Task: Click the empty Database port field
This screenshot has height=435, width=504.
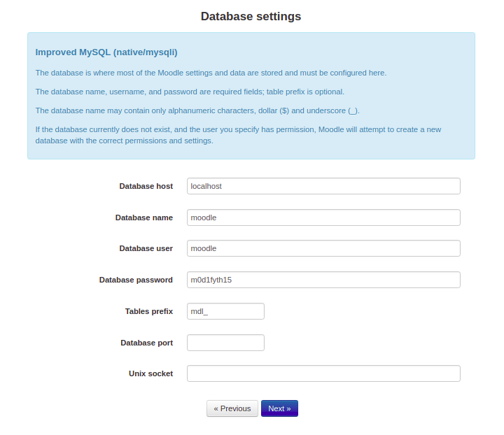Action: [x=225, y=343]
